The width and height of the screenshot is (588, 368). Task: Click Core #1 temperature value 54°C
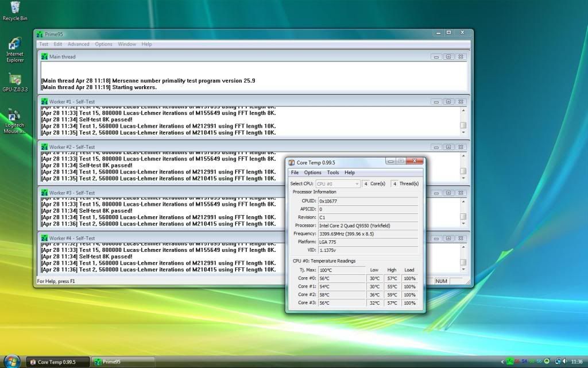pyautogui.click(x=342, y=287)
